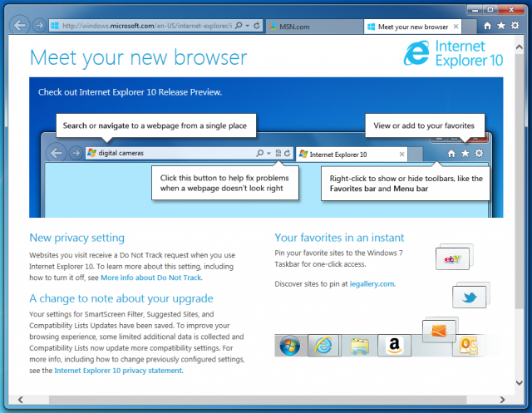Click the forward arrow in the illustrated browser
The image size is (532, 413).
[76, 153]
